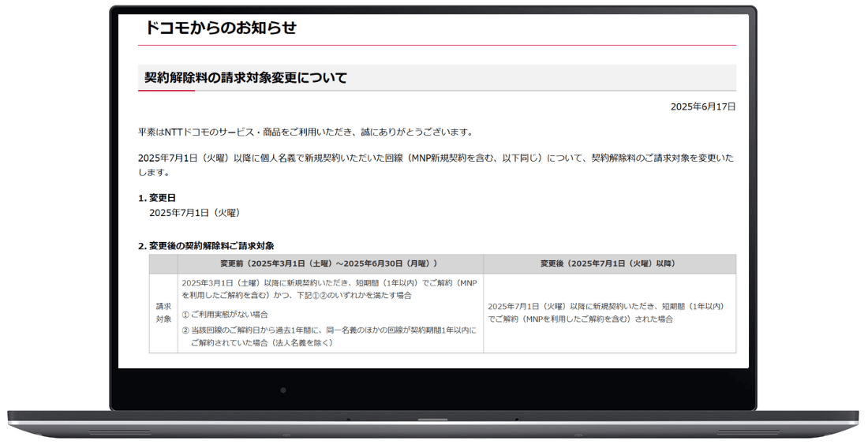The width and height of the screenshot is (868, 444).
Task: Click the line 'ご解約されていた場合（法人名義を除く）'
Action: point(262,343)
